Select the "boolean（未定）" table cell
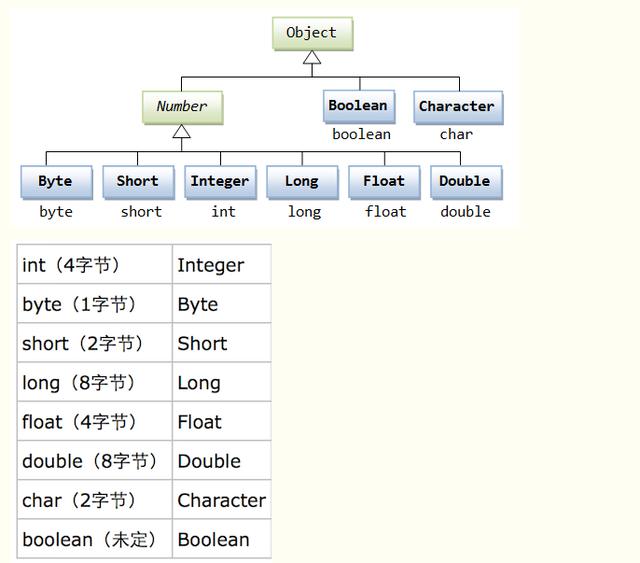 click(x=94, y=539)
